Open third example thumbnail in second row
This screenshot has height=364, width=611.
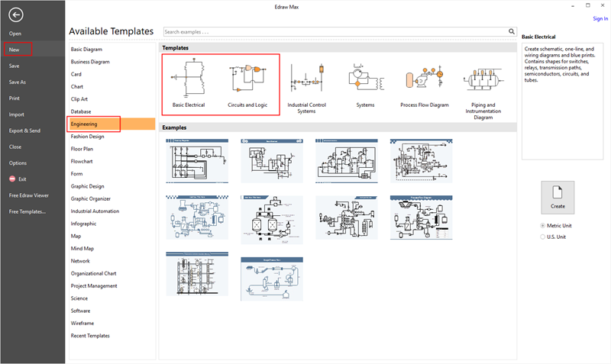pyautogui.click(x=347, y=217)
